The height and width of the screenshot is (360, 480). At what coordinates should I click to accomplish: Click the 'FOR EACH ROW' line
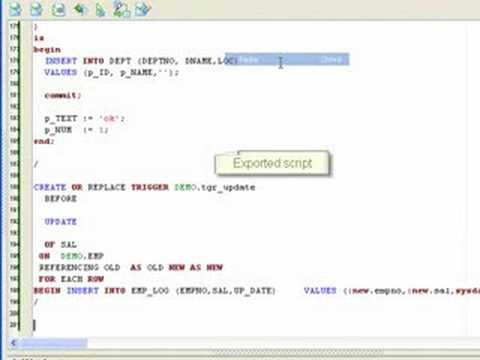tap(71, 279)
